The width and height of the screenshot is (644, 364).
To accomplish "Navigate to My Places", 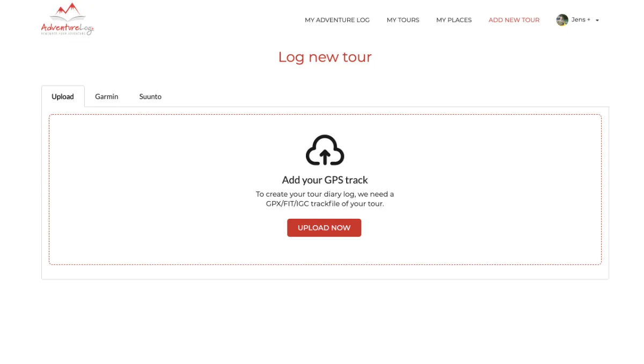I will click(x=453, y=20).
